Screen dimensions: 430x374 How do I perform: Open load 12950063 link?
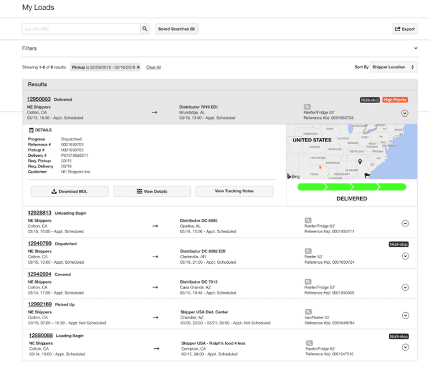click(39, 99)
